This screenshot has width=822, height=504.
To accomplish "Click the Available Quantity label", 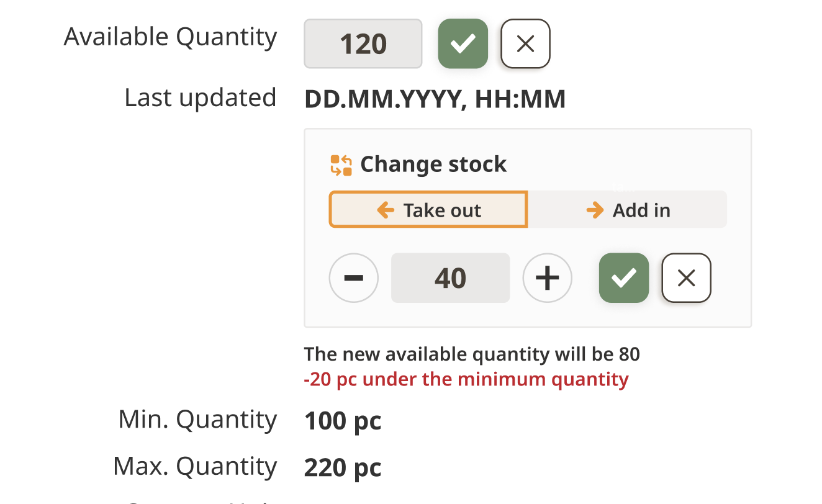I will (170, 37).
